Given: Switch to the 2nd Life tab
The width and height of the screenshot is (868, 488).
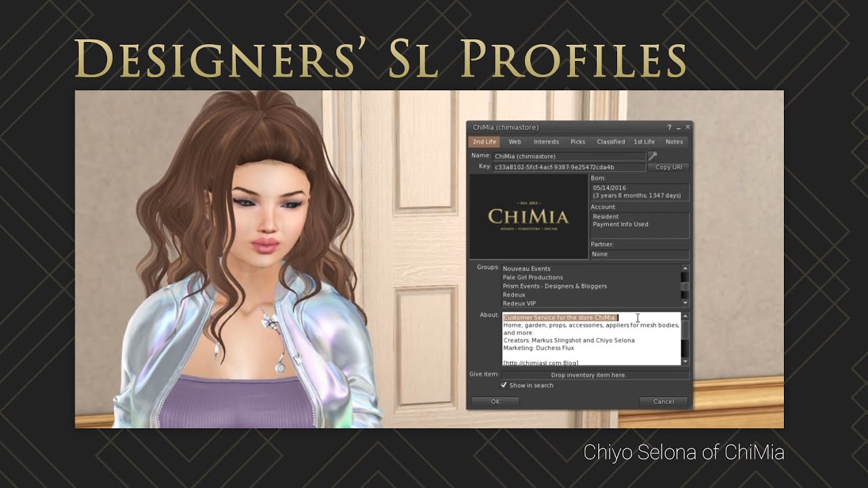Looking at the screenshot, I should point(484,142).
